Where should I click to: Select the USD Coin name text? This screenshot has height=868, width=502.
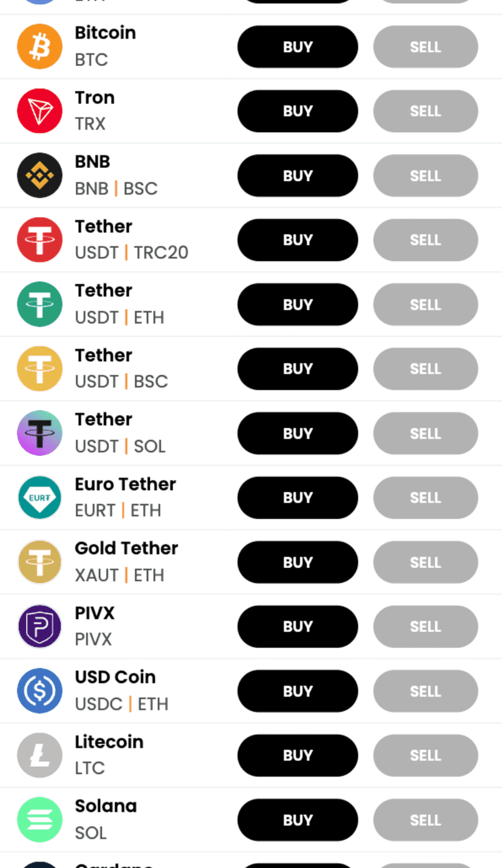pos(115,677)
